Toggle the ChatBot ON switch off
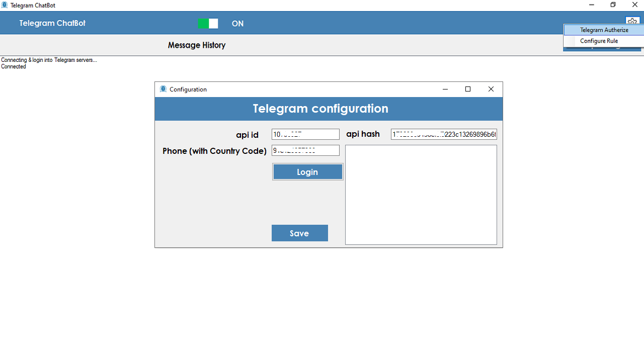644x362 pixels. tap(208, 24)
